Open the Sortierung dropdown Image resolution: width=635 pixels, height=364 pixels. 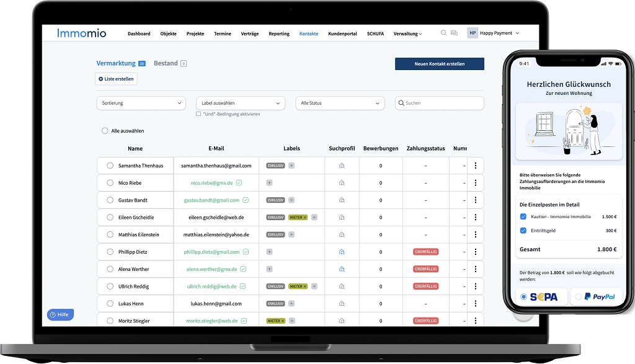(x=141, y=104)
